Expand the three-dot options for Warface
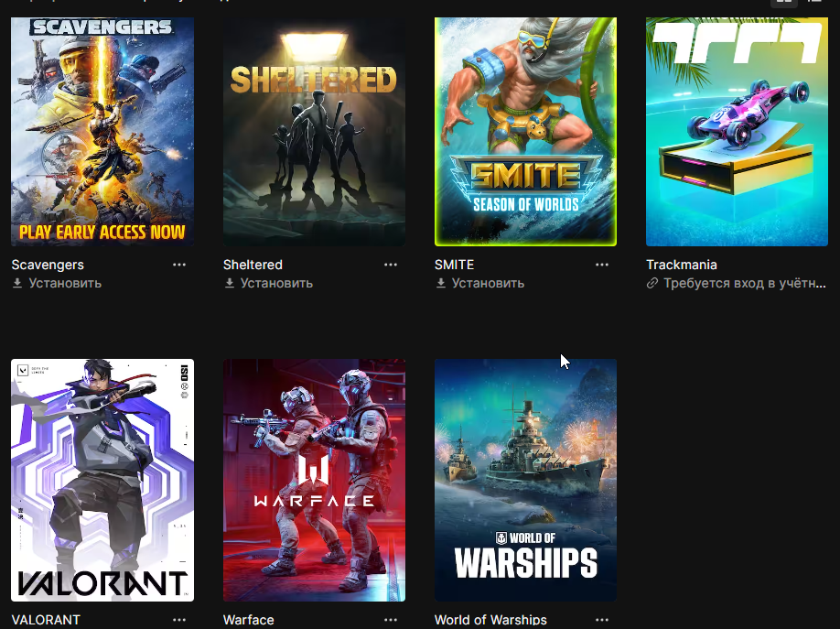This screenshot has height=629, width=840. click(391, 620)
